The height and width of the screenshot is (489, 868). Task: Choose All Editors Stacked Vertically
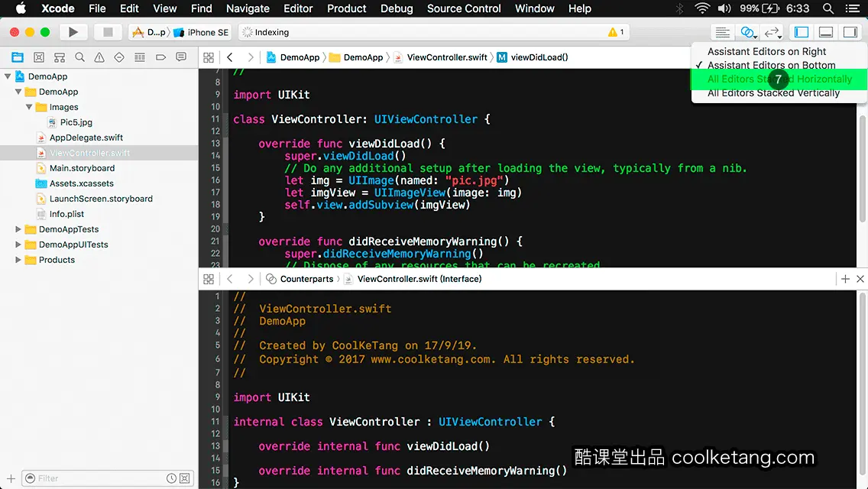click(x=773, y=93)
